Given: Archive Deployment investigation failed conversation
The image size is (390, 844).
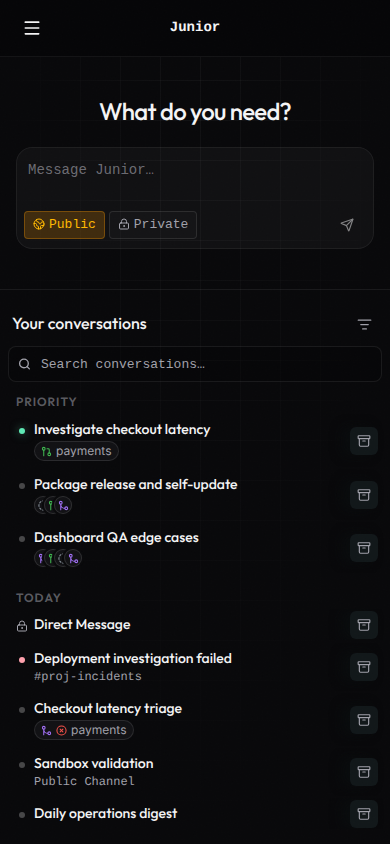Looking at the screenshot, I should coord(364,667).
